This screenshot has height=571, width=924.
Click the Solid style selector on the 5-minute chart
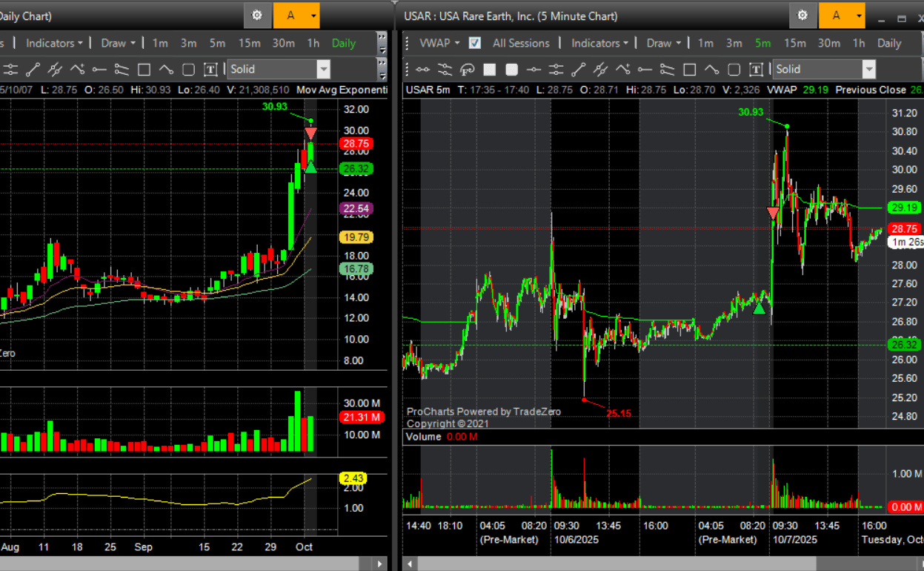(x=824, y=69)
